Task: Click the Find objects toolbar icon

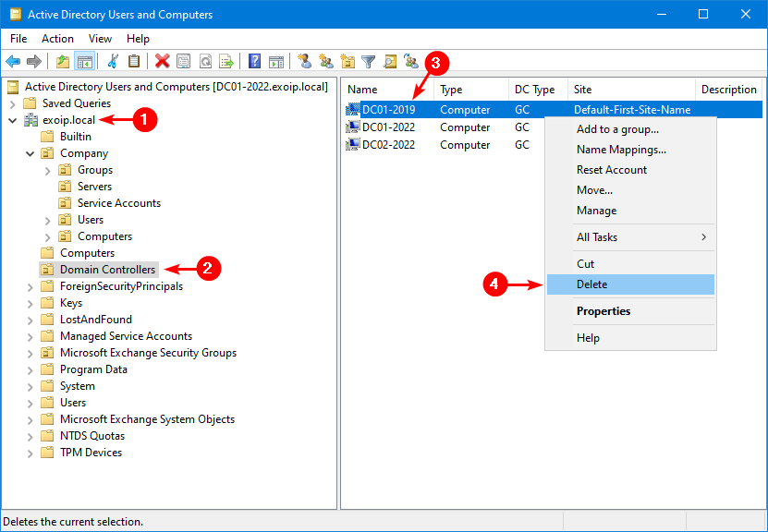Action: click(x=390, y=62)
